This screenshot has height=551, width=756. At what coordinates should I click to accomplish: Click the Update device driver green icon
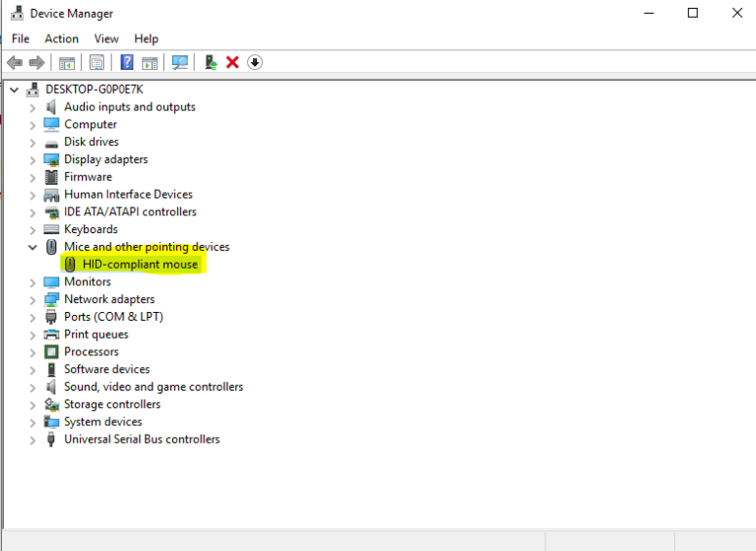211,62
